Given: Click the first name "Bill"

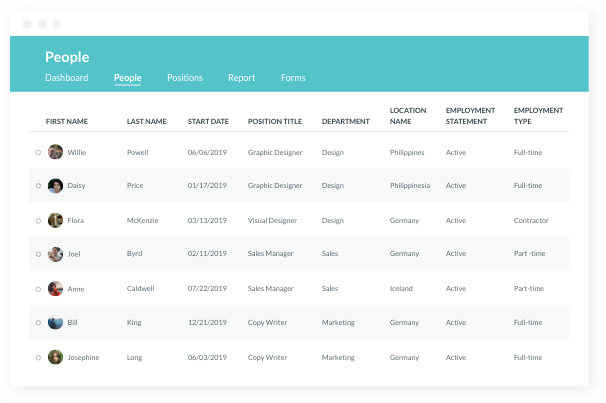Looking at the screenshot, I should pos(72,323).
